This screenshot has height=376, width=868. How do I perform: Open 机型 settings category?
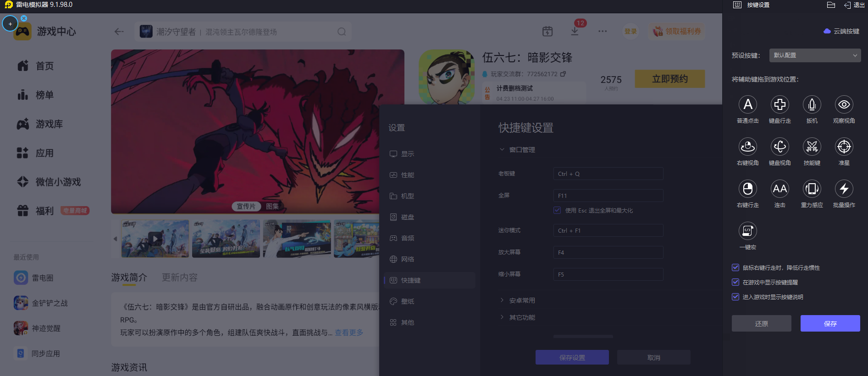(x=430, y=196)
